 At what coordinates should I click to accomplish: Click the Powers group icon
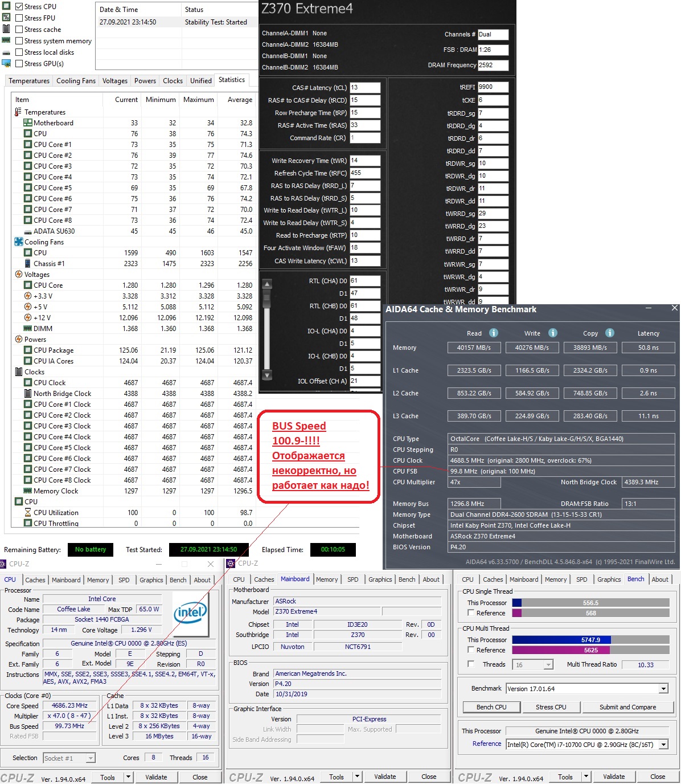pyautogui.click(x=18, y=339)
